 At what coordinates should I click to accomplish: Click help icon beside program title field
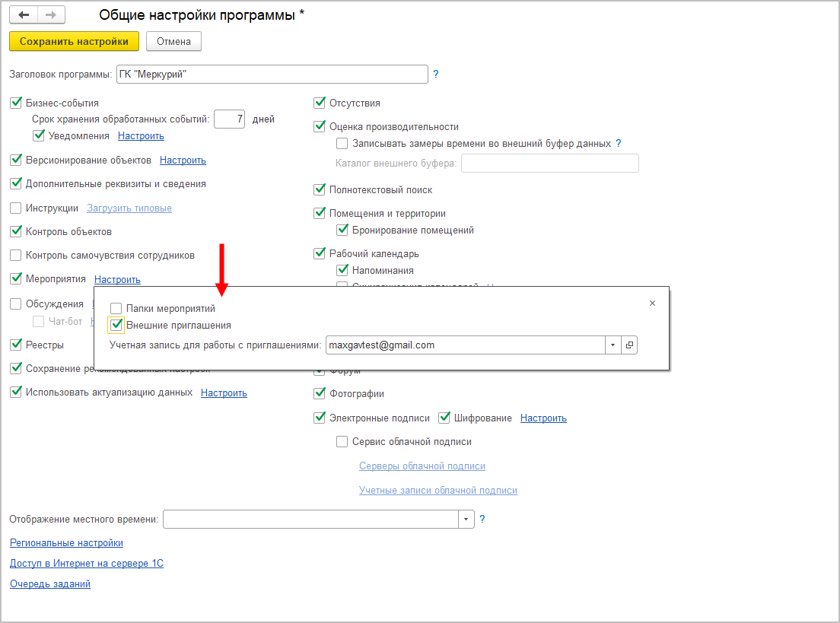coord(436,75)
